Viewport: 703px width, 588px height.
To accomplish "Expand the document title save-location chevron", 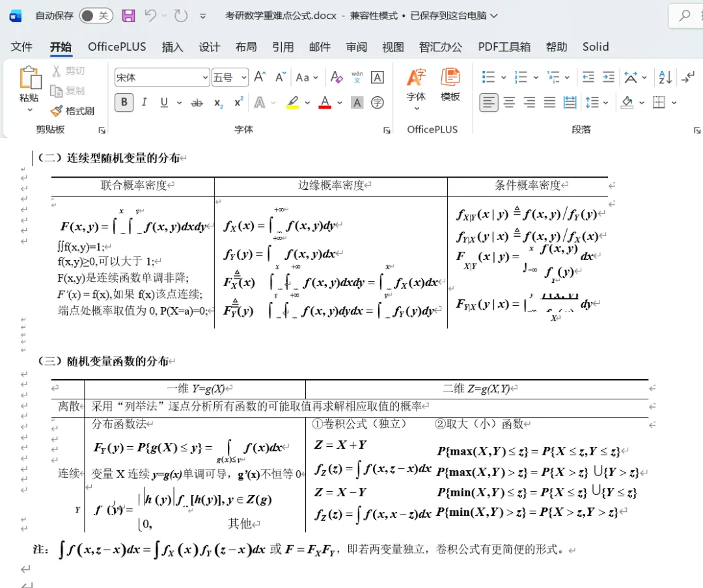I will (x=493, y=16).
